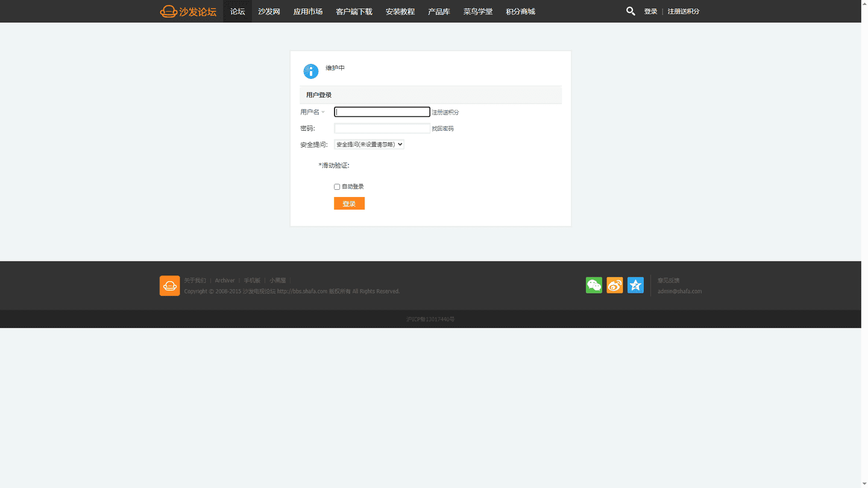Screen dimensions: 868x488
Task: Focus the username input field
Action: (x=382, y=112)
